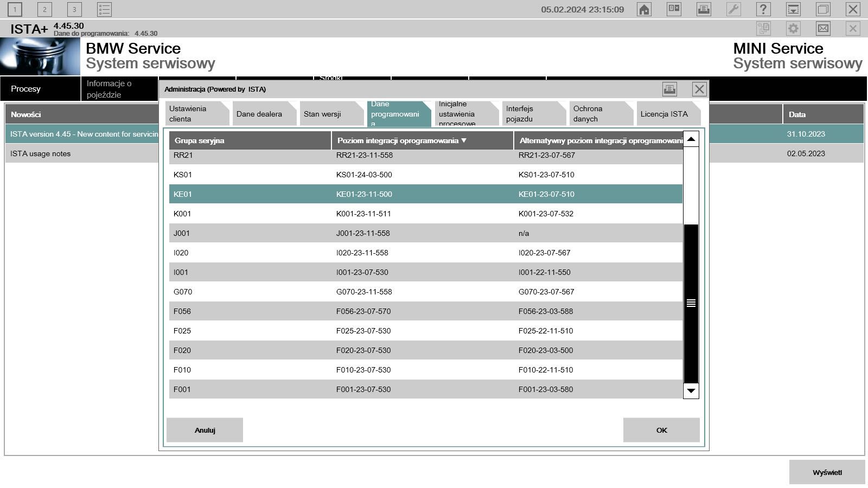The width and height of the screenshot is (868, 488).
Task: Click the Nowości column header
Action: click(x=81, y=114)
